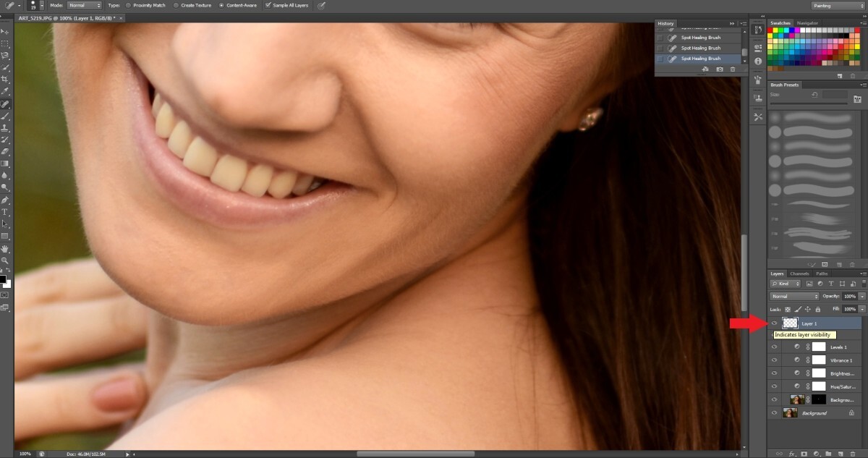Select the Horizontal Type tool
The image size is (868, 458).
(4, 212)
